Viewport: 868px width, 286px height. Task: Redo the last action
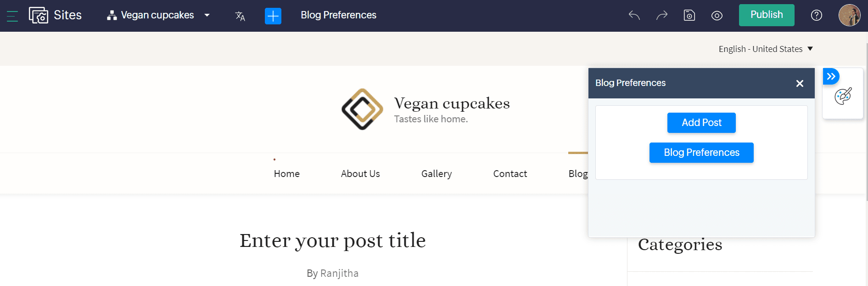(661, 16)
